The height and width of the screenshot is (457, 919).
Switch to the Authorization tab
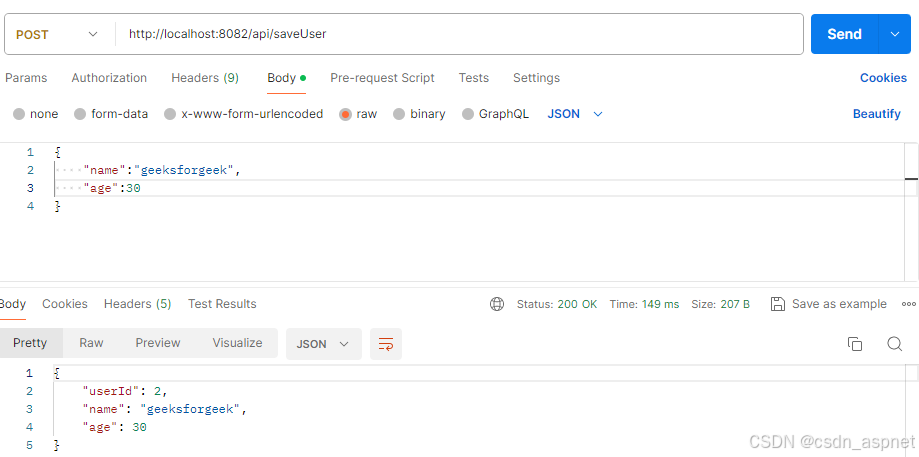[x=109, y=78]
